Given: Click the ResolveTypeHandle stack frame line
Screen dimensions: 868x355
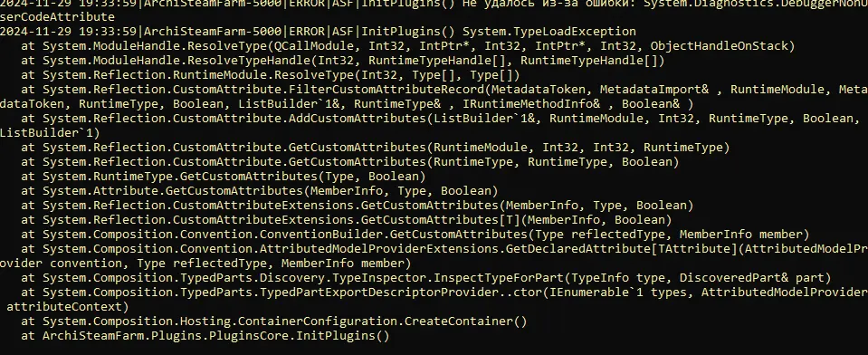Looking at the screenshot, I should click(343, 61).
